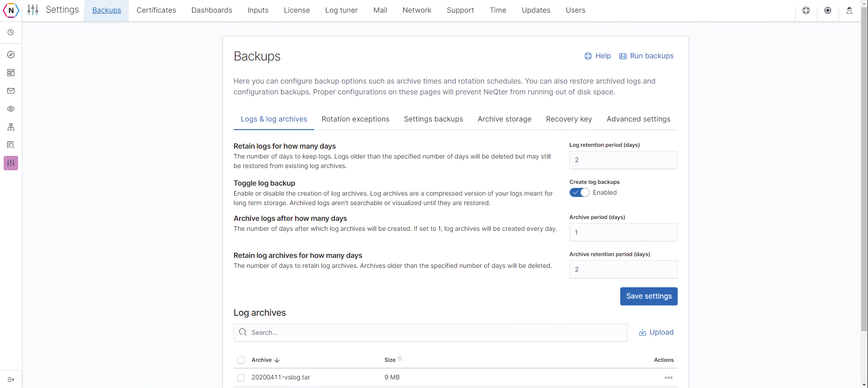Open the License settings tab

coord(297,10)
